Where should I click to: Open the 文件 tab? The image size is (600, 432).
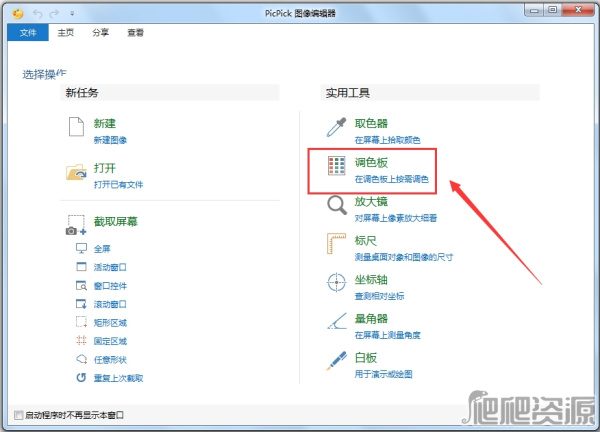coord(28,33)
